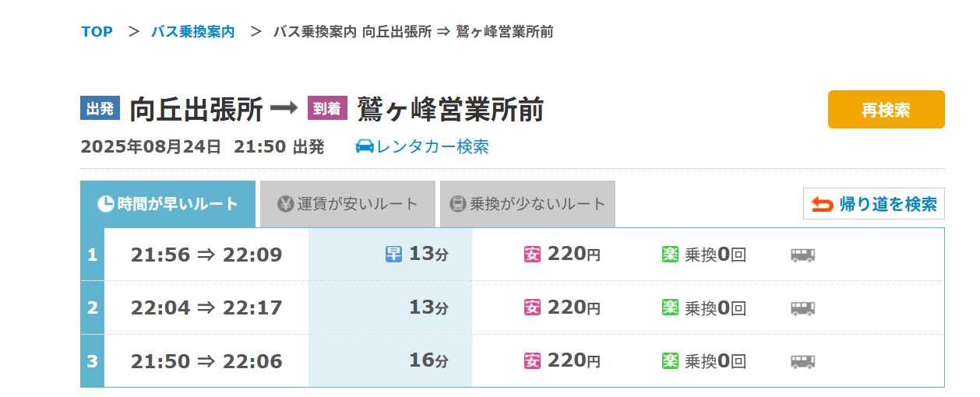The width and height of the screenshot is (980, 397).
Task: Select the 時間が早いルート tab
Action: [168, 204]
